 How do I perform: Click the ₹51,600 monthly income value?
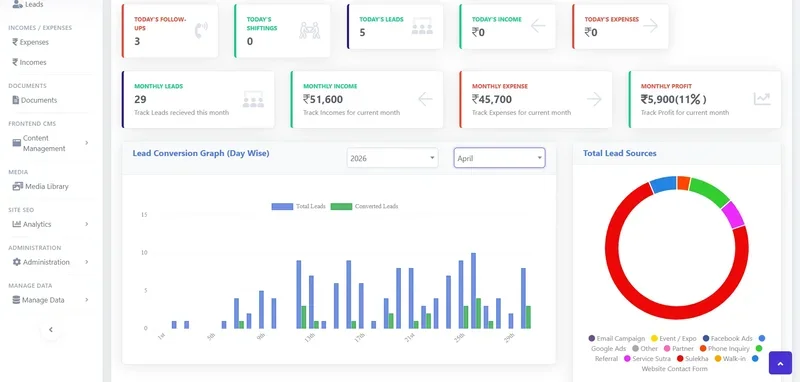[323, 99]
